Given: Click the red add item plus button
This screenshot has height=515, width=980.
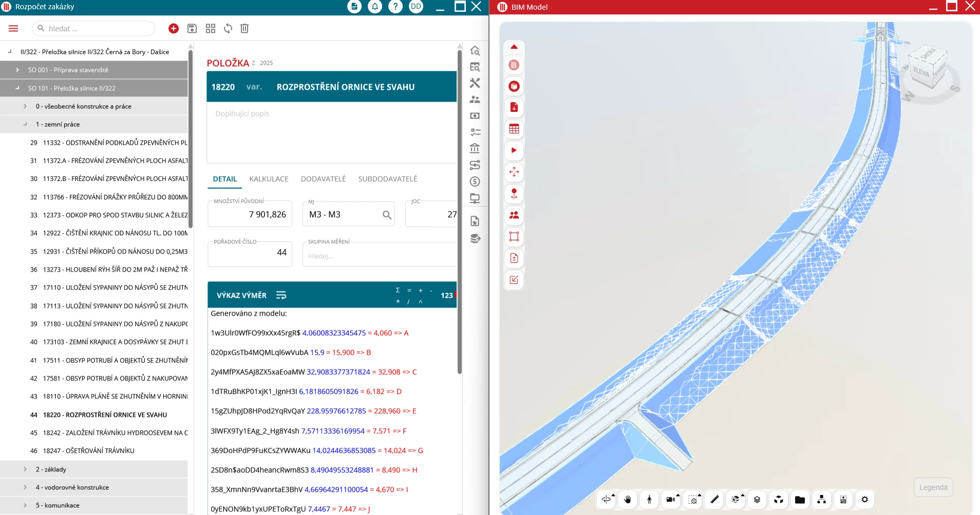Looking at the screenshot, I should tap(174, 29).
